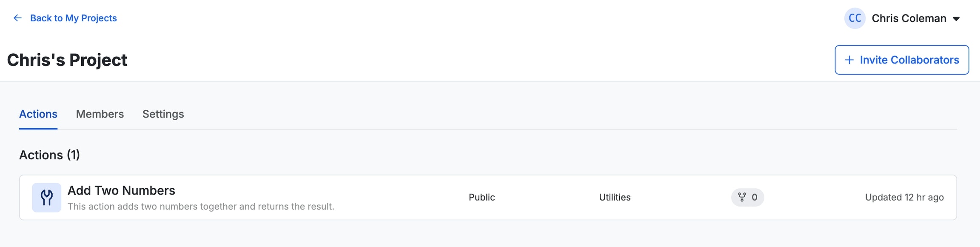Click the plus icon in Invite Collaborators
This screenshot has width=980, height=247.
[849, 60]
